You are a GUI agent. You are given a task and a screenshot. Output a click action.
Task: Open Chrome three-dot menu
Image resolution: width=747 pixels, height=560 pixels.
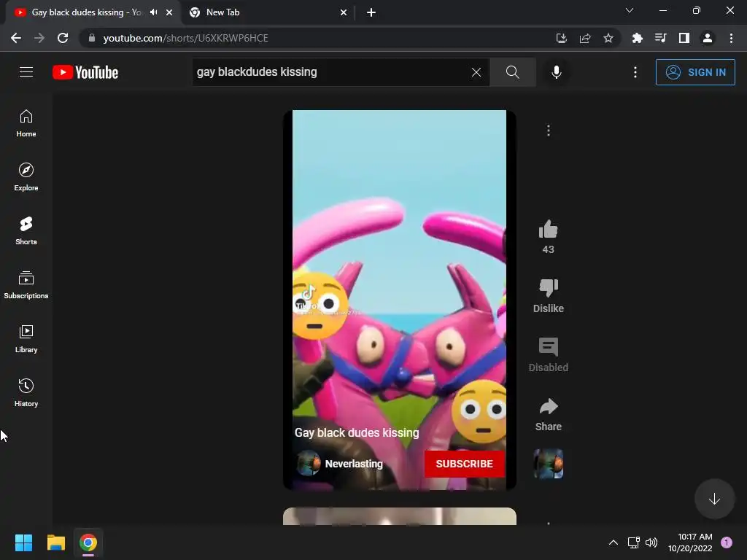731,38
